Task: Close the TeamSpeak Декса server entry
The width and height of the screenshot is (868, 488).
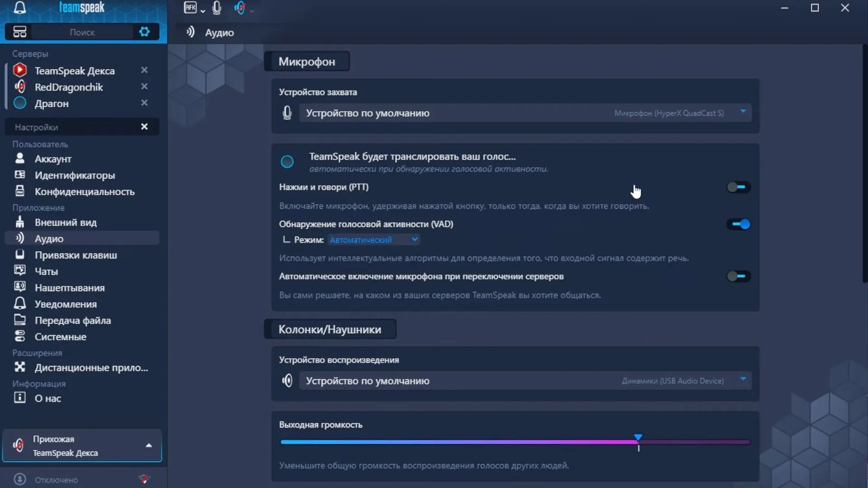Action: click(144, 70)
